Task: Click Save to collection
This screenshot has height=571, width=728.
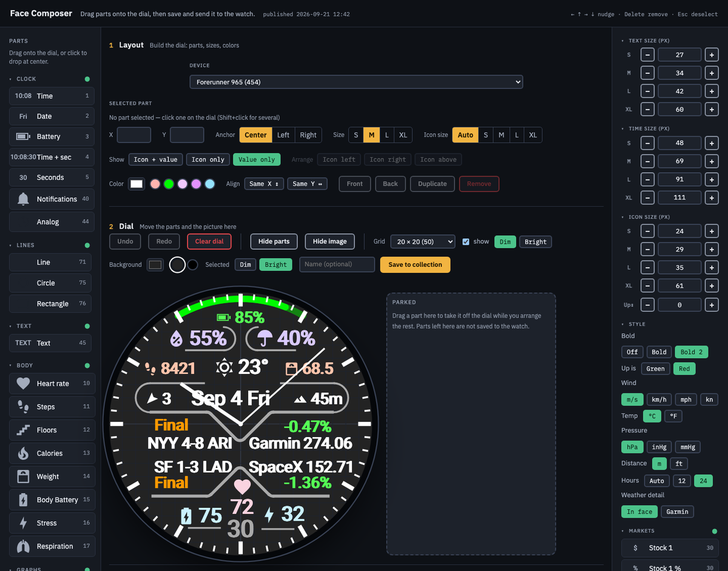Action: 415,264
